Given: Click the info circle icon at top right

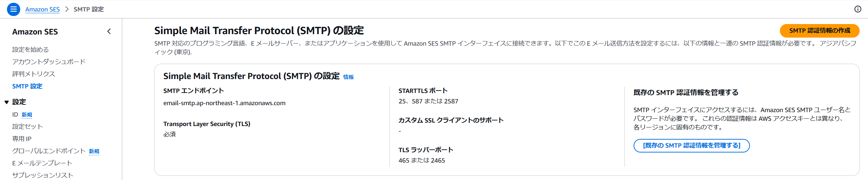Looking at the screenshot, I should pos(858,9).
